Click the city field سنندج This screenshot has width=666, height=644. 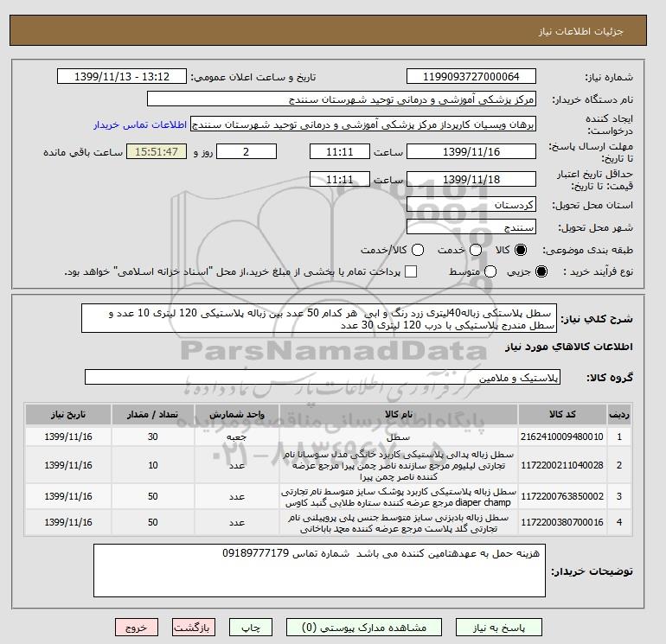[471, 227]
